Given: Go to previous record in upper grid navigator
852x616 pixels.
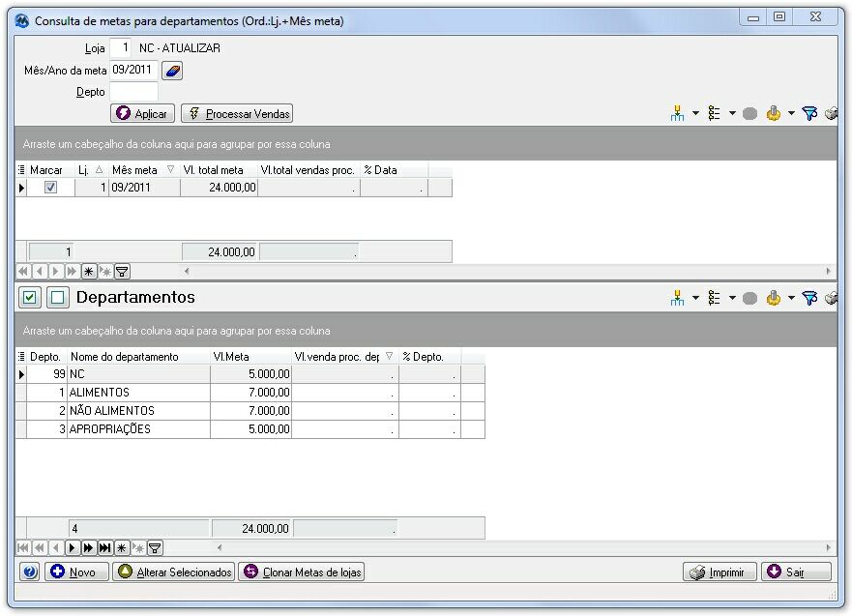Looking at the screenshot, I should click(x=40, y=271).
